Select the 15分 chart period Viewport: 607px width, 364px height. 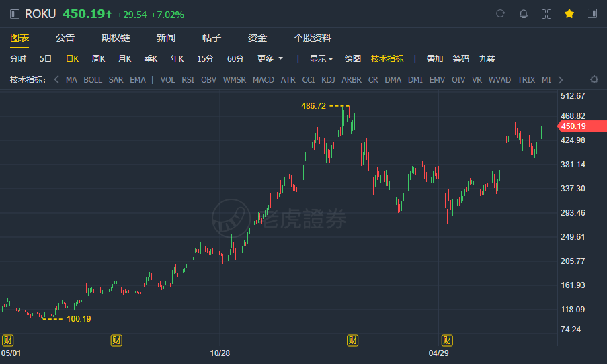[x=205, y=59]
